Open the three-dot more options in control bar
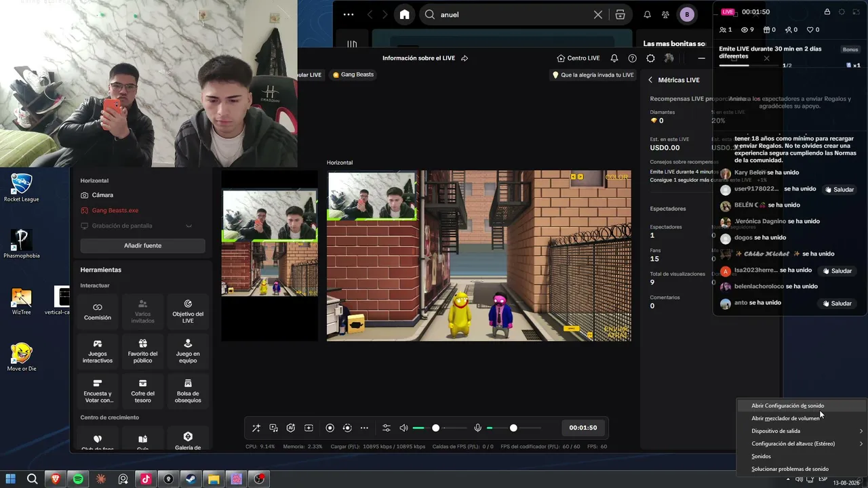The image size is (868, 488). pos(364,428)
